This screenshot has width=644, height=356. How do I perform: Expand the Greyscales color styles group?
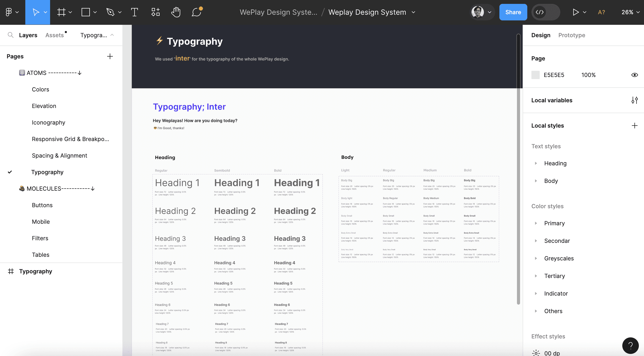536,258
